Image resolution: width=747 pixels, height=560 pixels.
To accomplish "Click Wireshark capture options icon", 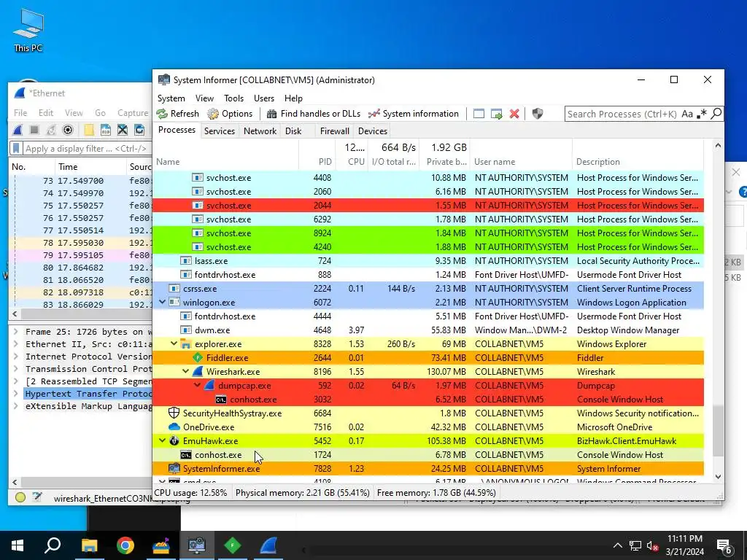I will [x=68, y=130].
